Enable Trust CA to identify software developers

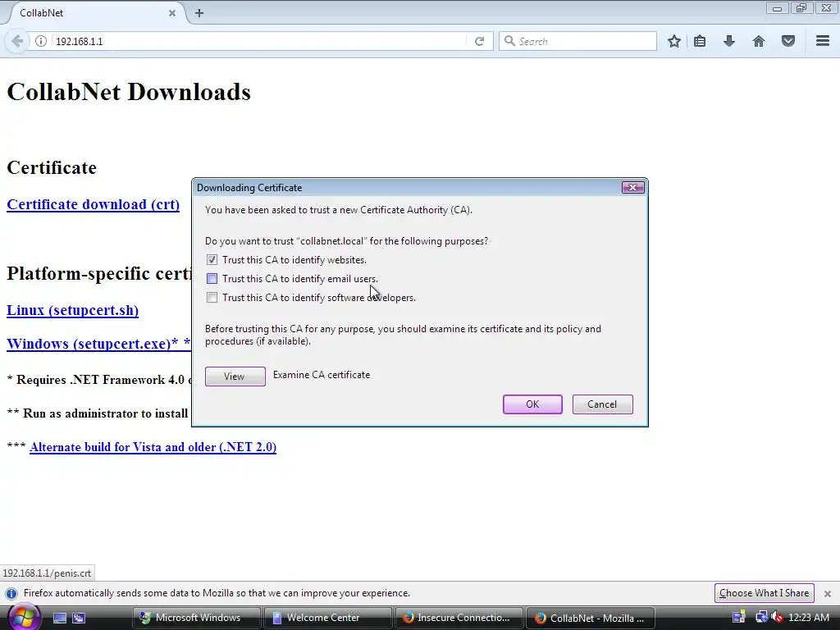(x=212, y=297)
